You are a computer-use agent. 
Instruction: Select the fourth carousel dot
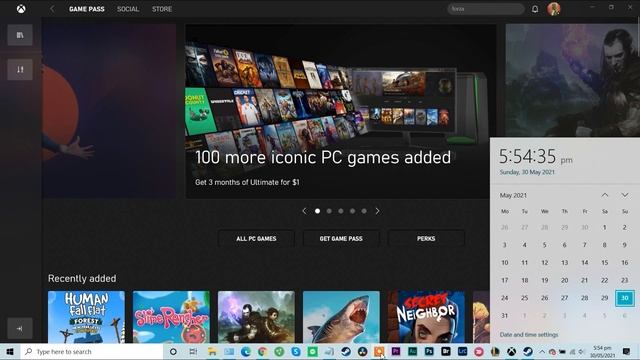[x=352, y=211]
